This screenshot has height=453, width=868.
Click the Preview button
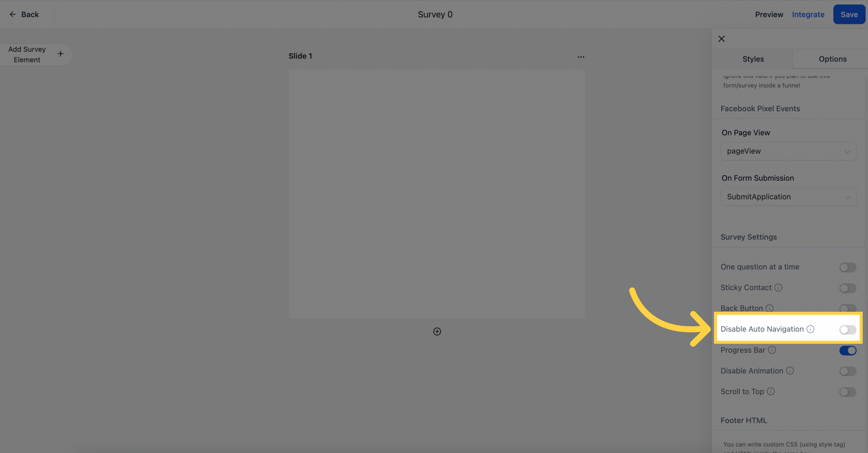tap(770, 14)
